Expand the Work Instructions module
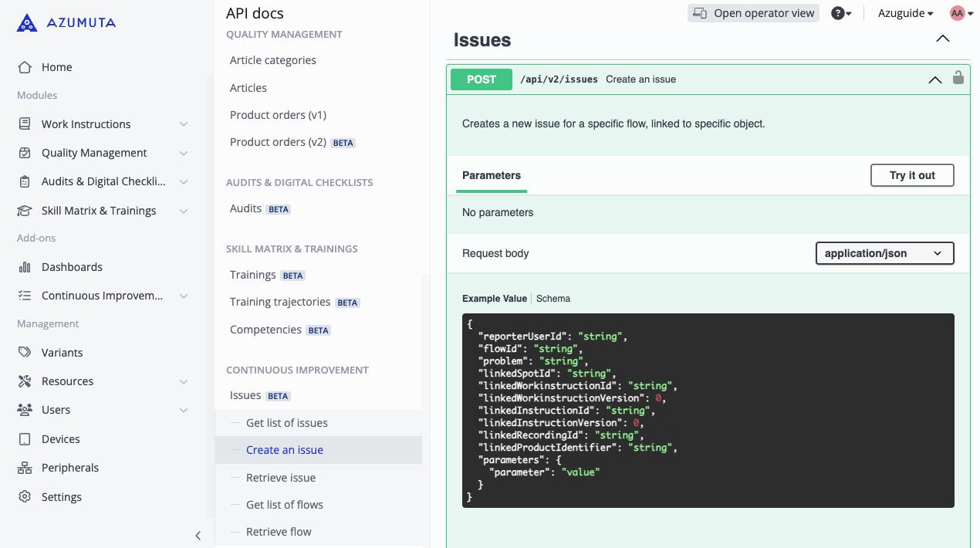The height and width of the screenshot is (548, 980). [183, 124]
